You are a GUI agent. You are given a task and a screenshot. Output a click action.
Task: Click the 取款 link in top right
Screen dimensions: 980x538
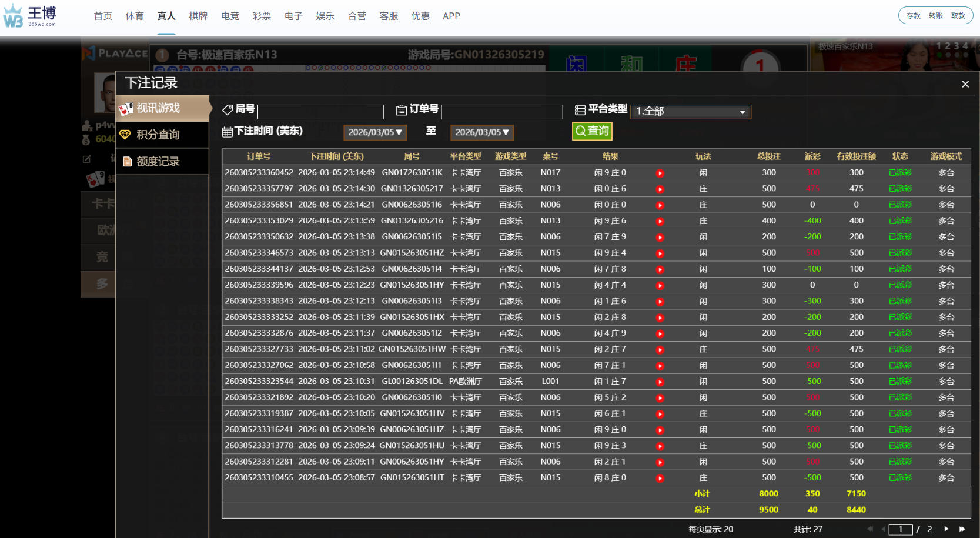958,16
